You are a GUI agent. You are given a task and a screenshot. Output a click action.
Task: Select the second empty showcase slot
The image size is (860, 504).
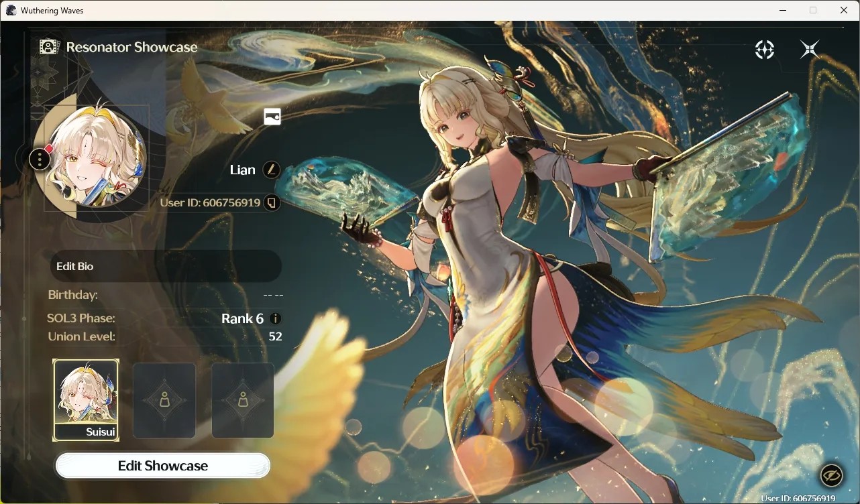164,400
